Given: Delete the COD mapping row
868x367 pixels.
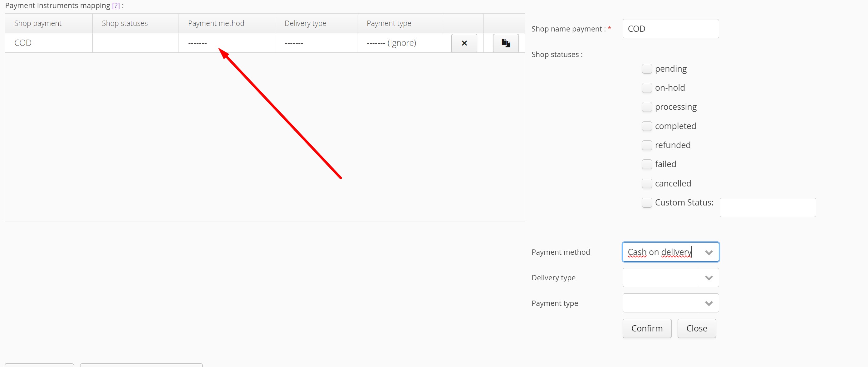Looking at the screenshot, I should [464, 43].
